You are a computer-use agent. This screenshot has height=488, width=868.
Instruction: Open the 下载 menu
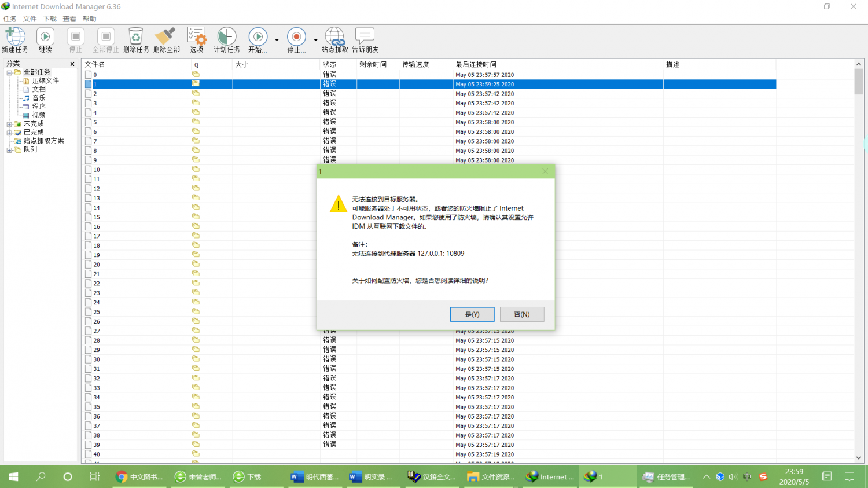[50, 19]
